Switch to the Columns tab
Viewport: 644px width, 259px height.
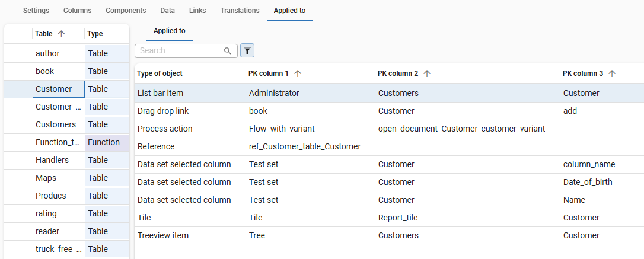(77, 11)
